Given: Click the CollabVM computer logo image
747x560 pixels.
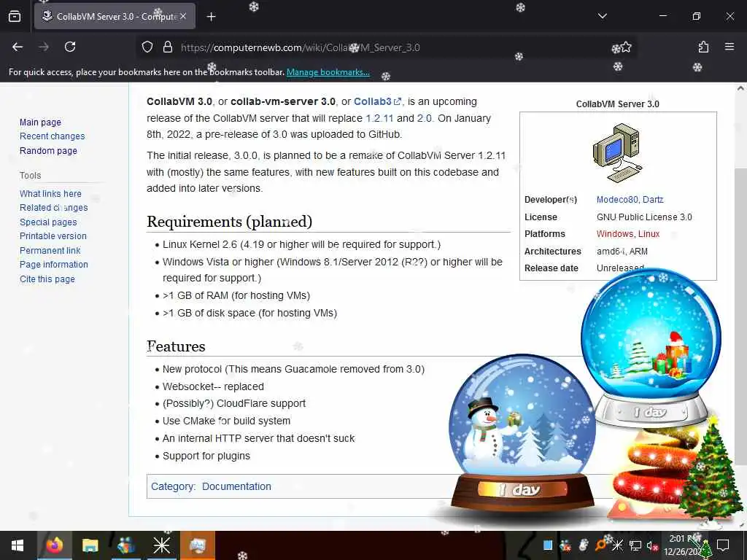Looking at the screenshot, I should (x=617, y=153).
